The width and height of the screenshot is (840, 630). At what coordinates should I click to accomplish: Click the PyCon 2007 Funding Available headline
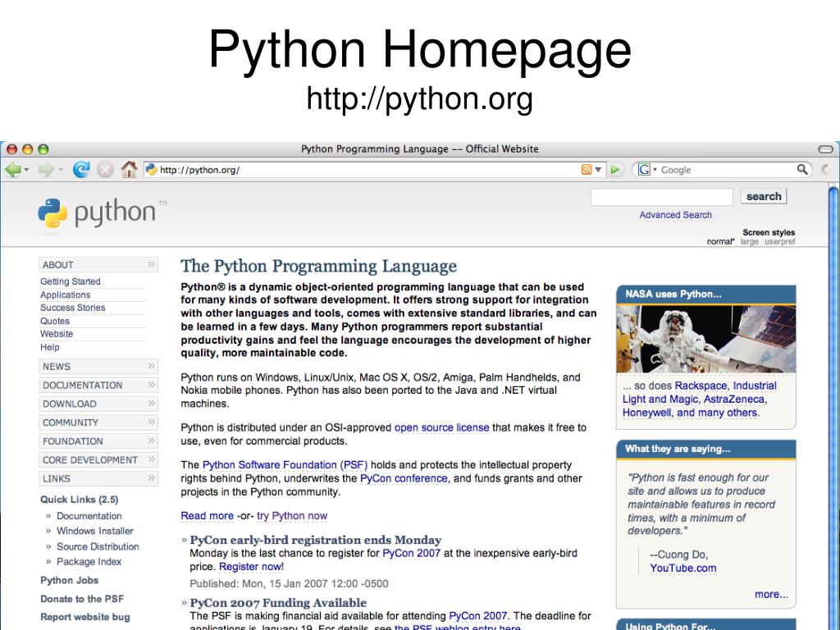click(278, 603)
